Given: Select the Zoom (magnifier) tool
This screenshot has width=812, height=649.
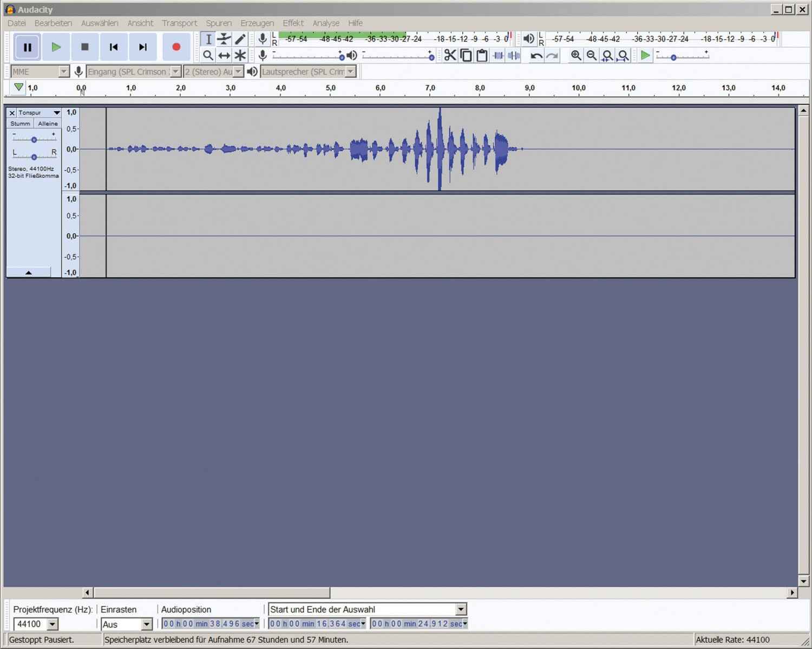Looking at the screenshot, I should click(208, 55).
